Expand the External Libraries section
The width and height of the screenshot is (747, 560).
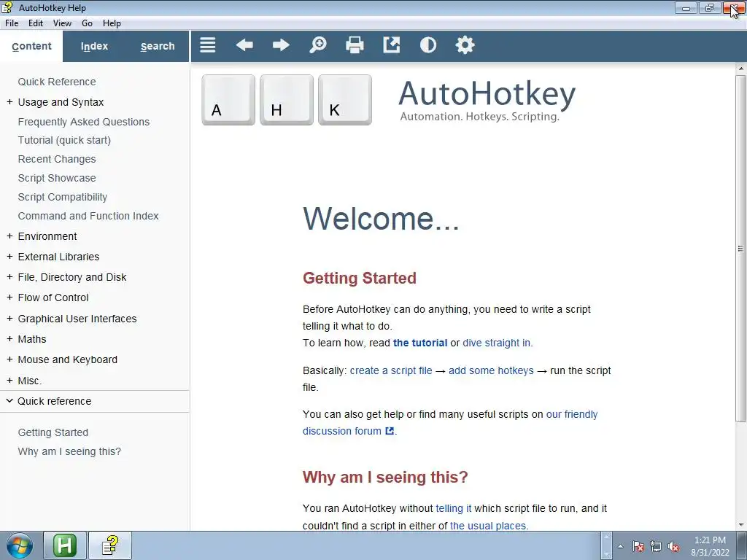click(9, 257)
